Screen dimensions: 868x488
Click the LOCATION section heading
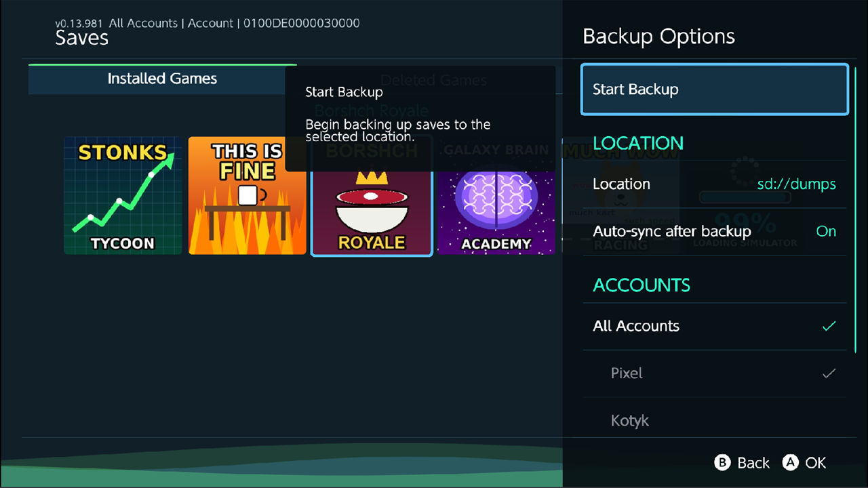[x=638, y=143]
